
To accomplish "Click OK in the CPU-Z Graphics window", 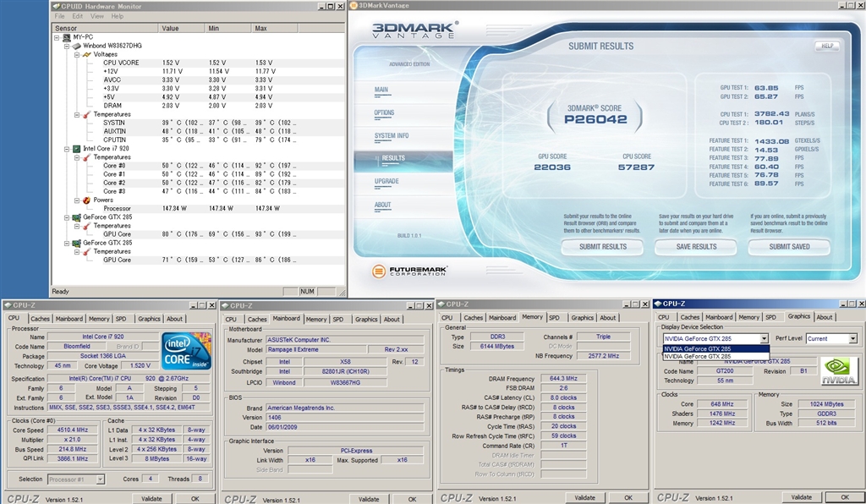I will click(x=845, y=497).
